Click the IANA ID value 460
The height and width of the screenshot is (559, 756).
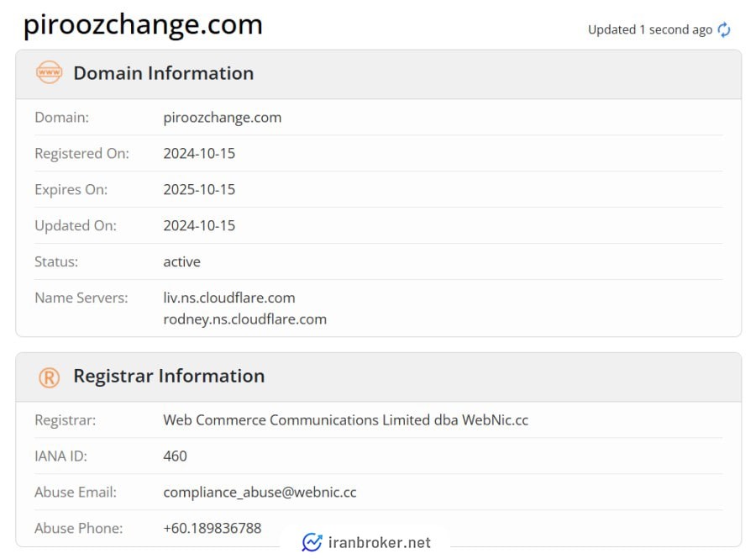click(175, 456)
